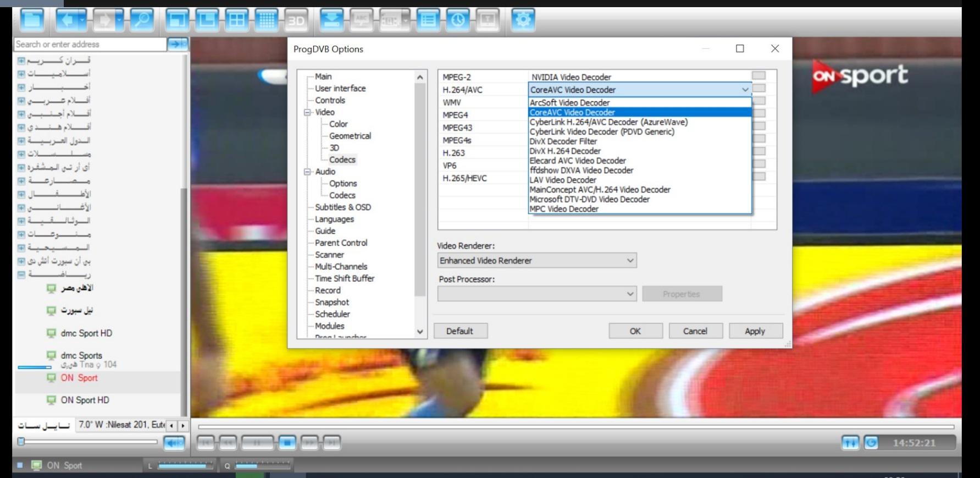
Task: Click the pause playback button
Action: (257, 442)
